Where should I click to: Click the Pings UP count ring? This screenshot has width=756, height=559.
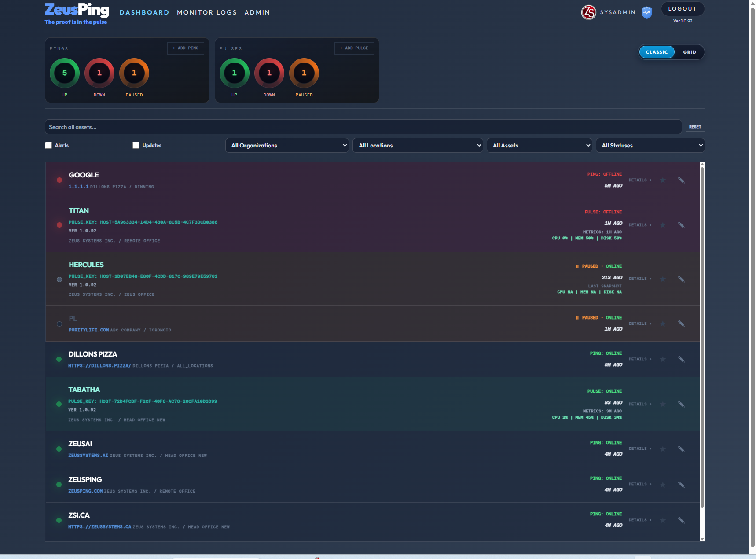coord(65,73)
